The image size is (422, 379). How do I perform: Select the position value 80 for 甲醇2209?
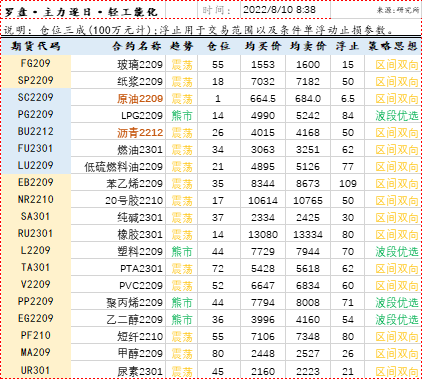coord(218,354)
